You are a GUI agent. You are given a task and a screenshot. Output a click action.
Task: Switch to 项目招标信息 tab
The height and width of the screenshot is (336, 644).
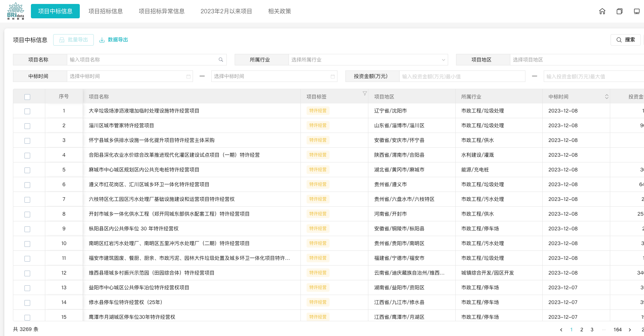click(106, 11)
